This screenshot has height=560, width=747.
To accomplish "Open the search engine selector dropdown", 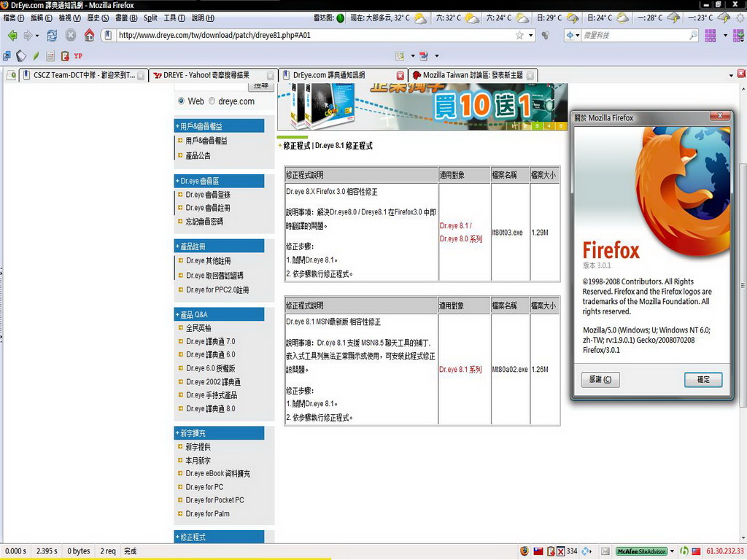I will [x=573, y=35].
